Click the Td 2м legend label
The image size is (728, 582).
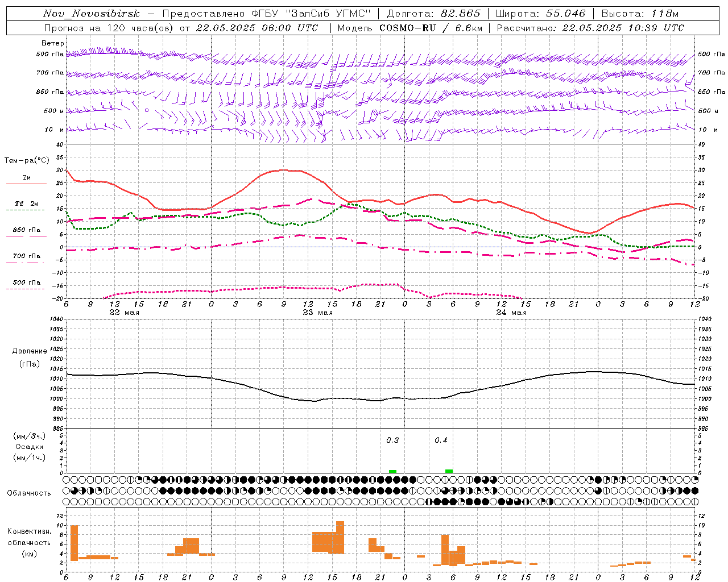pos(26,203)
